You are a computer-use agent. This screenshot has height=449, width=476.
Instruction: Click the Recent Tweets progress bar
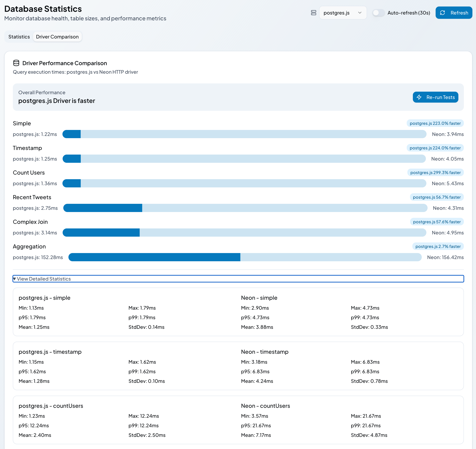(x=245, y=208)
